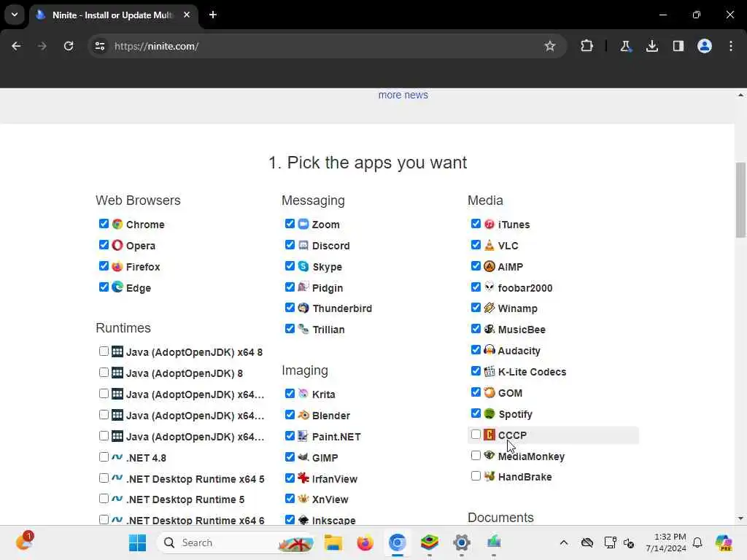Click the Windows taskbar Search box
The height and width of the screenshot is (560, 747).
coord(236,542)
